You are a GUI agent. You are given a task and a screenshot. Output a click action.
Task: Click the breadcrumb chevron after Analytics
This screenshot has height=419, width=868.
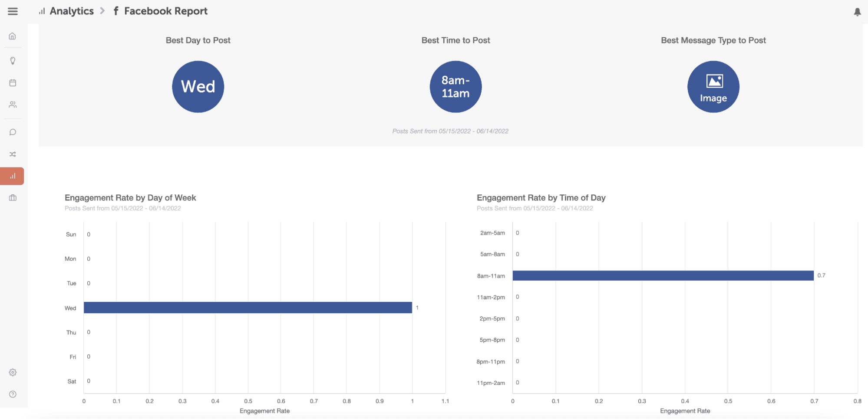click(102, 11)
